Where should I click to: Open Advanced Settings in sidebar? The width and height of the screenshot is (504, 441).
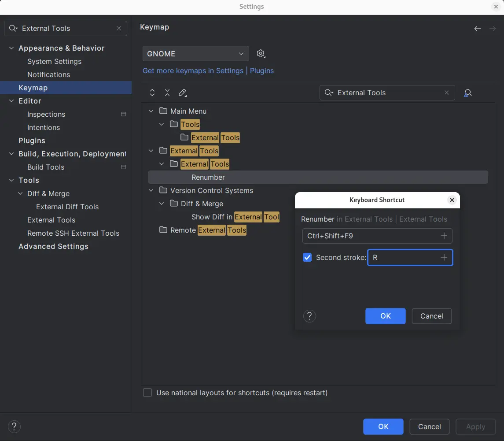pos(53,246)
